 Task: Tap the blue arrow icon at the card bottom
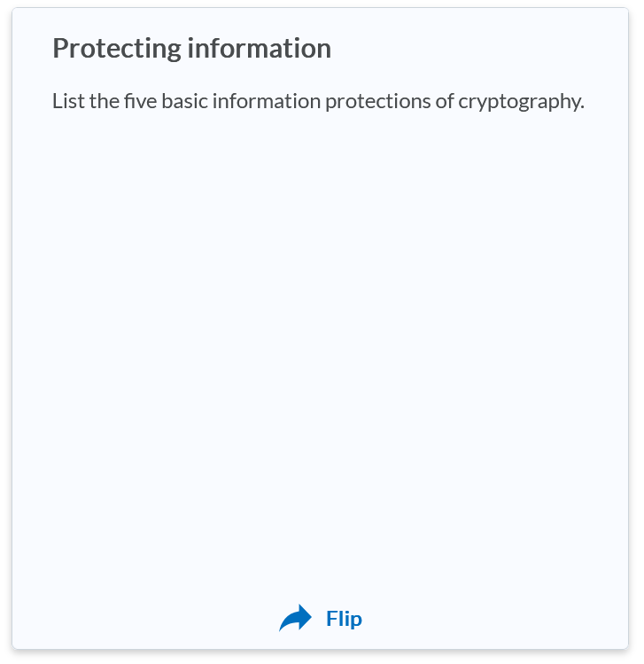pyautogui.click(x=296, y=618)
